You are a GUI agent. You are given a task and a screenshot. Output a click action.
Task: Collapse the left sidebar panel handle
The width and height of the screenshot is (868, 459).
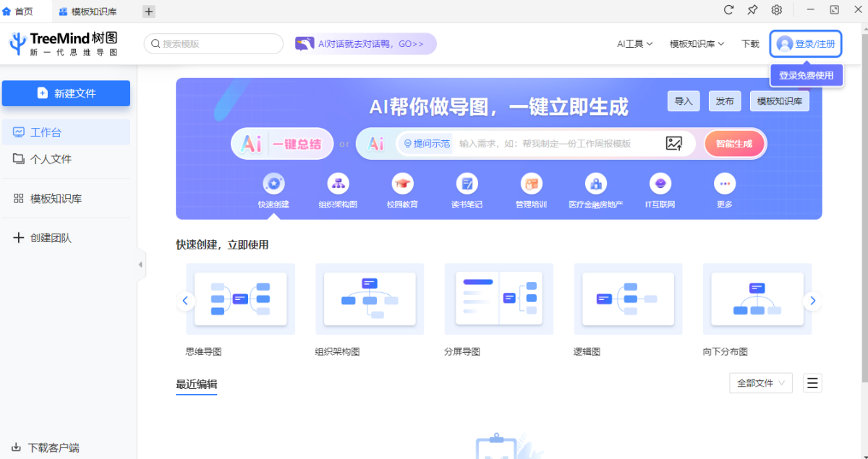pos(140,265)
